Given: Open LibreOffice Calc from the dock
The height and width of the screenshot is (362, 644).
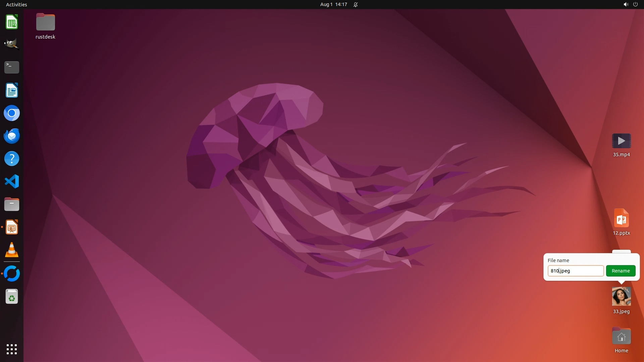Looking at the screenshot, I should click(x=12, y=22).
